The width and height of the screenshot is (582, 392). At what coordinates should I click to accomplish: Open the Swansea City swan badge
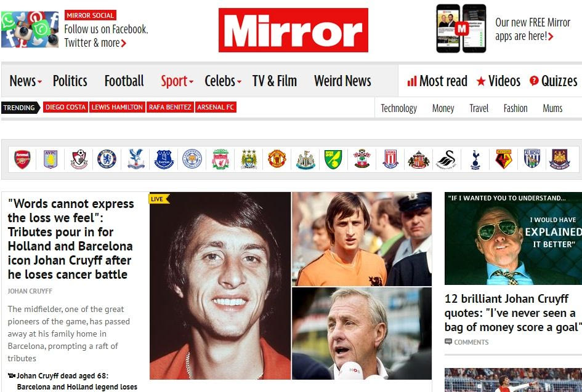pyautogui.click(x=447, y=159)
